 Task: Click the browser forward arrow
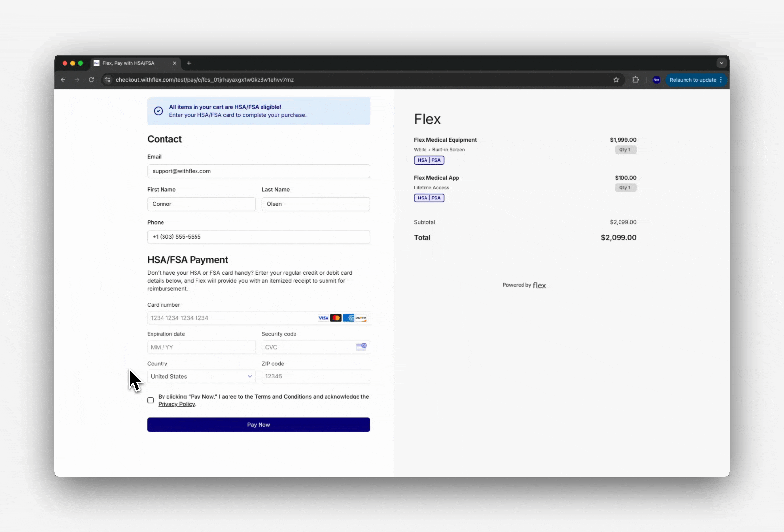click(77, 80)
